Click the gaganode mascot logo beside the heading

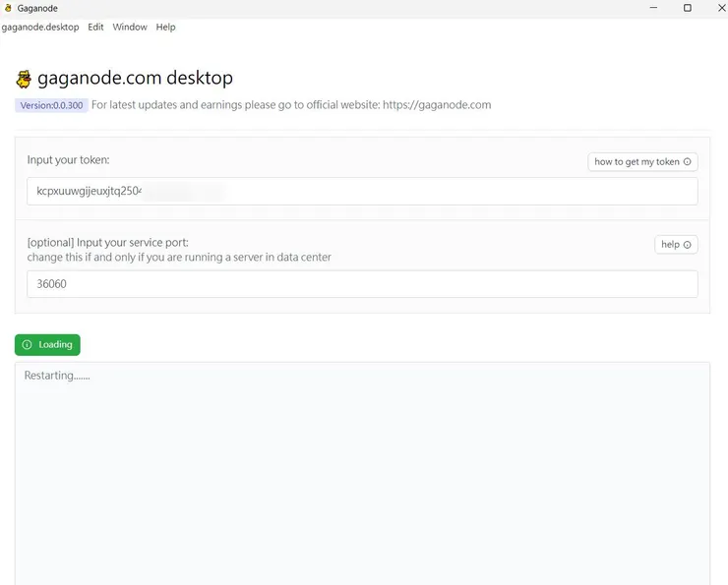tap(24, 79)
